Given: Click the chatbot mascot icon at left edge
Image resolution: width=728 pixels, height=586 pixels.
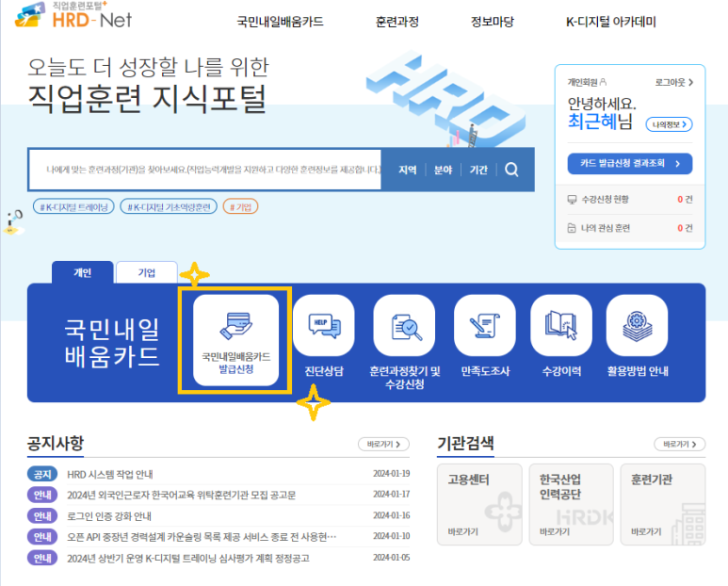Looking at the screenshot, I should coord(13,222).
